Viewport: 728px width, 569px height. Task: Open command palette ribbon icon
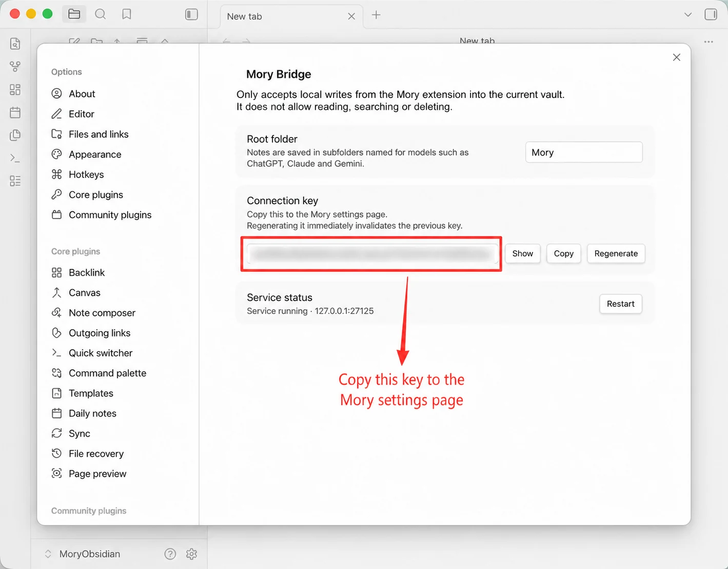tap(15, 158)
